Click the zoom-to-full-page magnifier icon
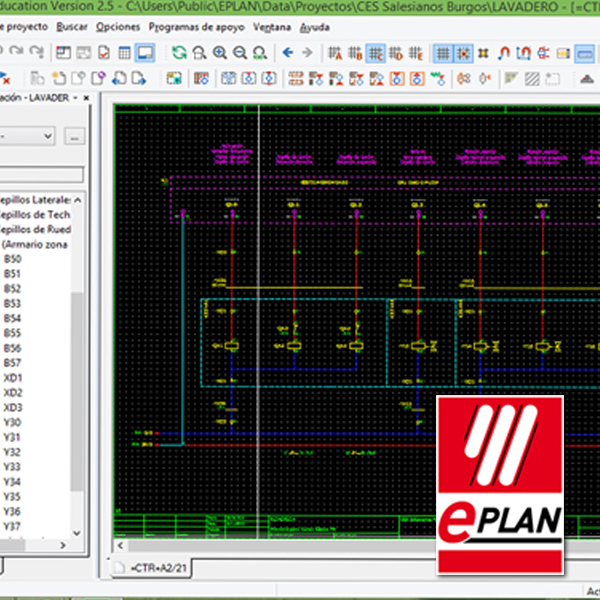 pyautogui.click(x=260, y=52)
